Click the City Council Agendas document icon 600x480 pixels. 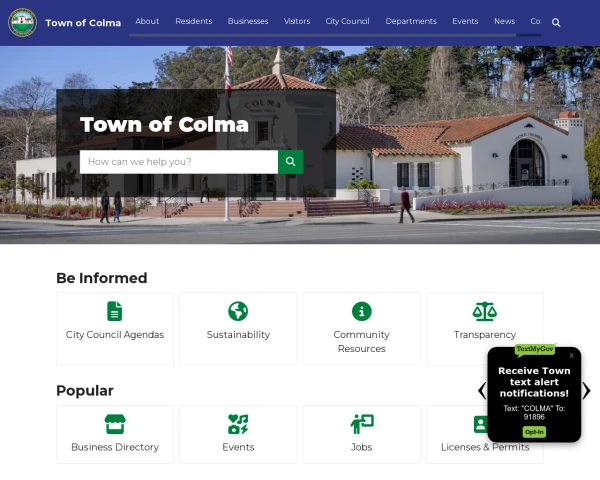114,311
